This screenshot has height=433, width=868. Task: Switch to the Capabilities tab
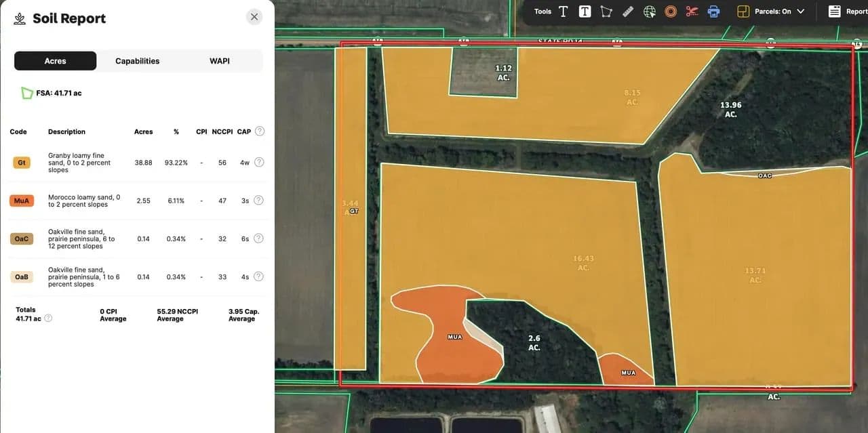[x=137, y=61]
